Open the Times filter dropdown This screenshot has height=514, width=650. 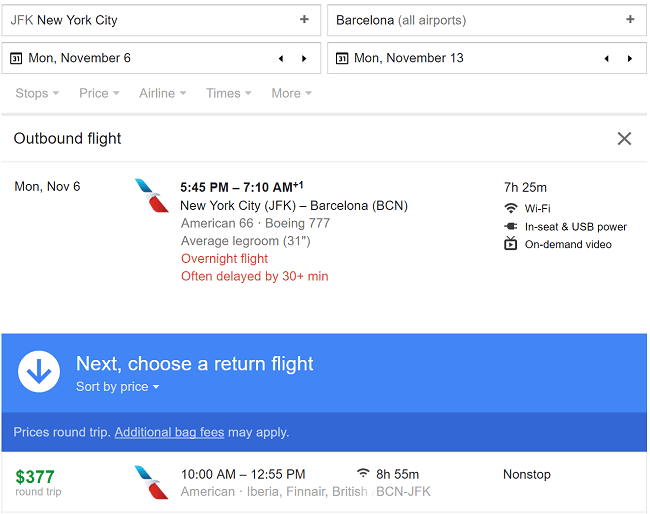(x=229, y=93)
